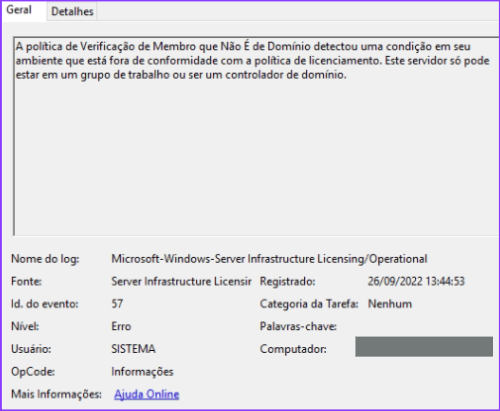Click the redacted Computador name field
The image size is (500, 411).
click(x=424, y=347)
